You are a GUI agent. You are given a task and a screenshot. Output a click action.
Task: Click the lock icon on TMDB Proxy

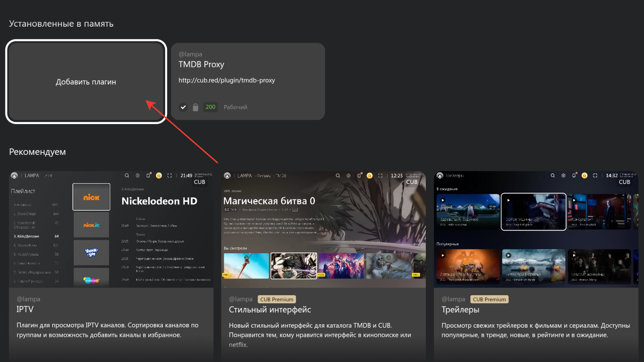tap(196, 107)
